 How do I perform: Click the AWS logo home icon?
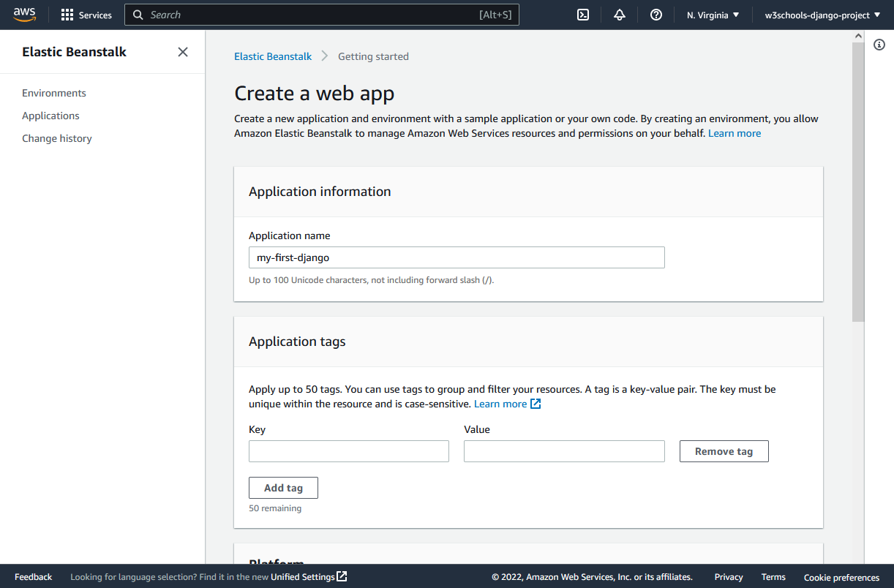pyautogui.click(x=24, y=15)
